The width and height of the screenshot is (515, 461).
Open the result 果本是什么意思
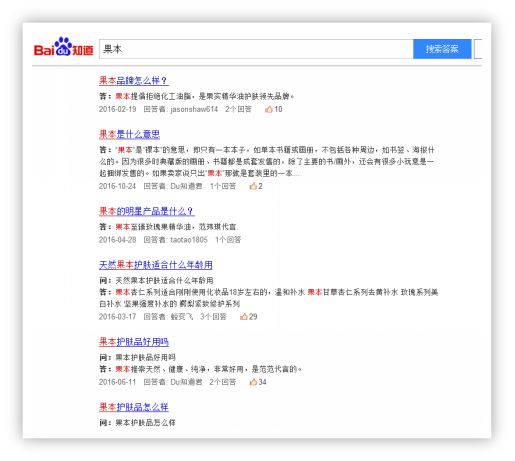tap(129, 134)
